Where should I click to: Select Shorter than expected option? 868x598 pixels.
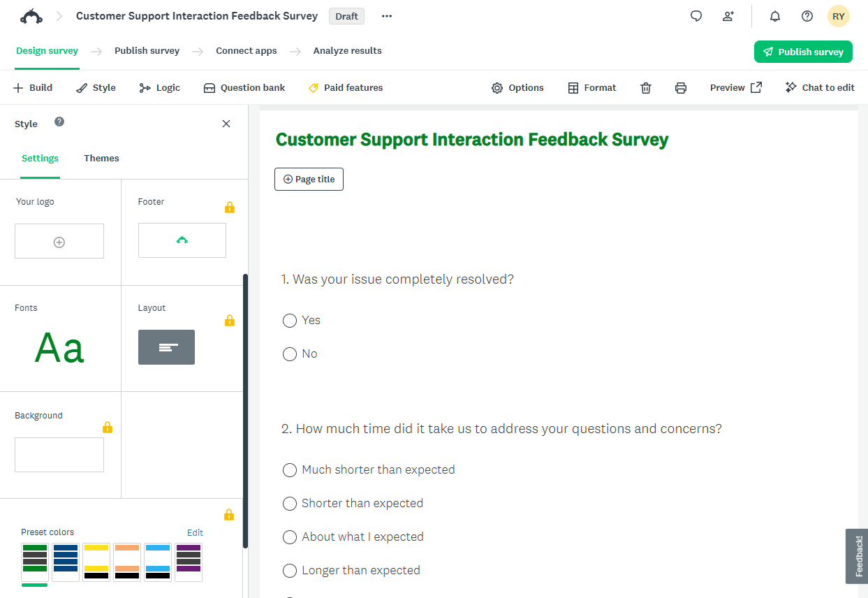[x=290, y=504]
